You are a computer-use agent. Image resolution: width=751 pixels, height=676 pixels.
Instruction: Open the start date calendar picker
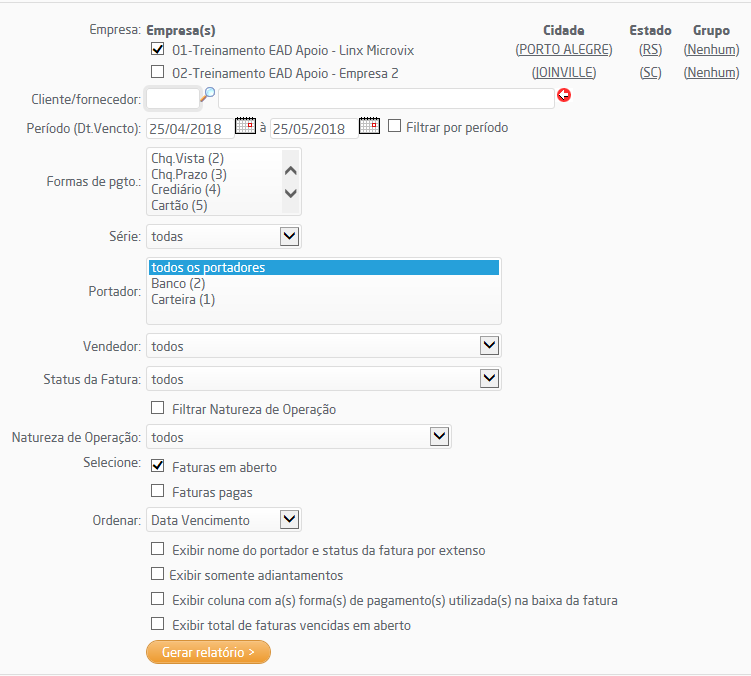pos(245,126)
